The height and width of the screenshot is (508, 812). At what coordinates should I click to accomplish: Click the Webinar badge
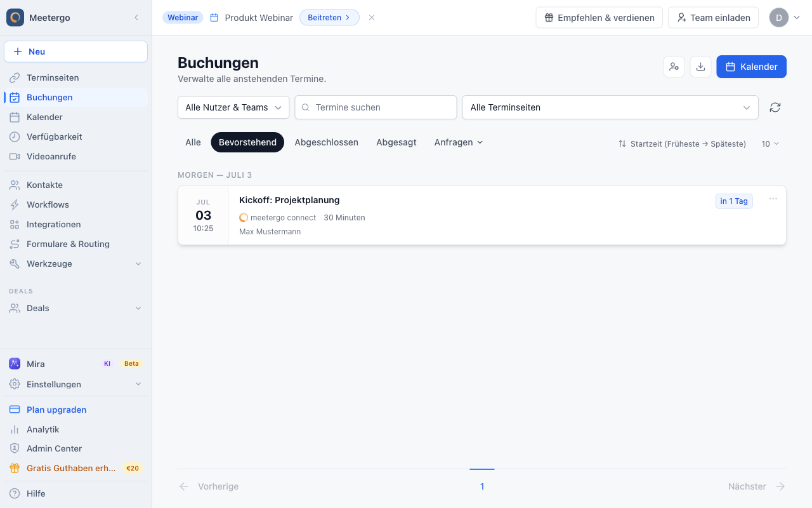[x=183, y=18]
